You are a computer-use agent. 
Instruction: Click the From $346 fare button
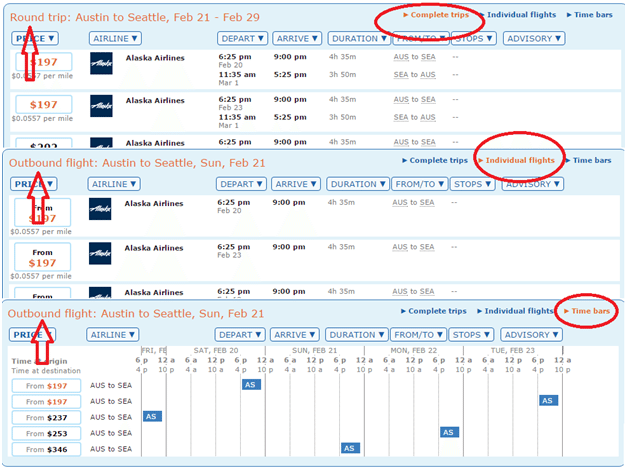pos(46,449)
